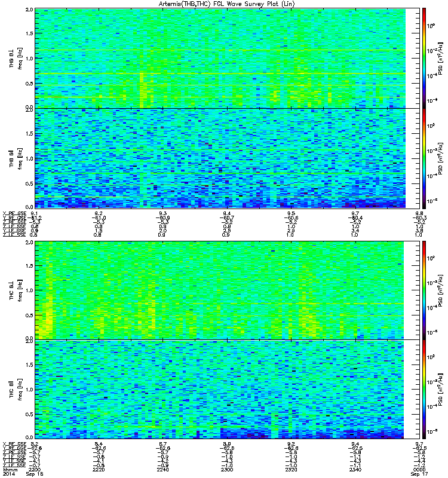This screenshot has height=478, width=448.
Task: Click the 1.5 frequency tick label on THC B∥ panel
Action: [x=29, y=364]
